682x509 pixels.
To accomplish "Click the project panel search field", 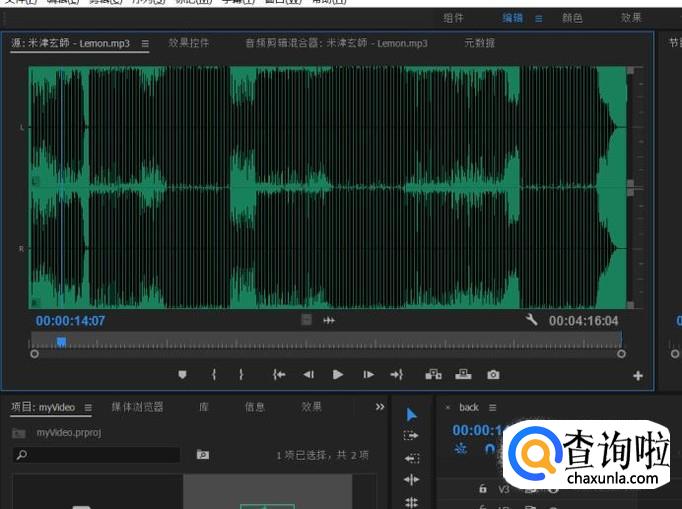I will pyautogui.click(x=97, y=455).
